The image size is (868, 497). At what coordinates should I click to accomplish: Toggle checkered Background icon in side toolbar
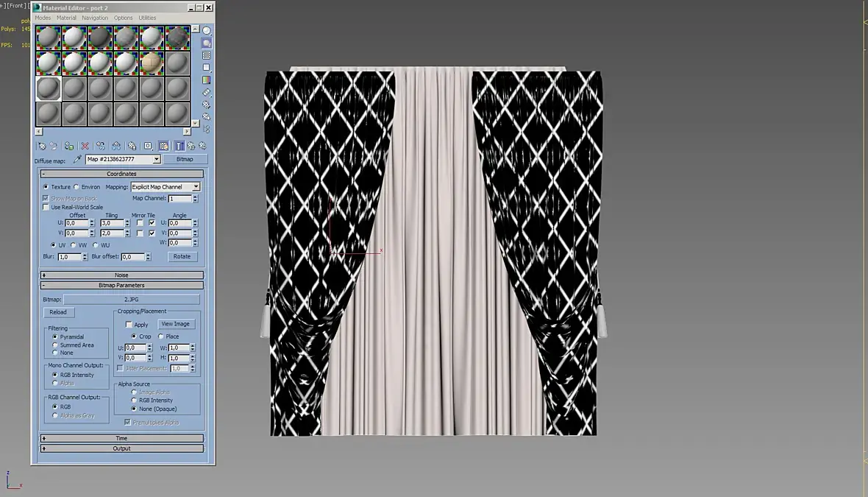(x=207, y=55)
